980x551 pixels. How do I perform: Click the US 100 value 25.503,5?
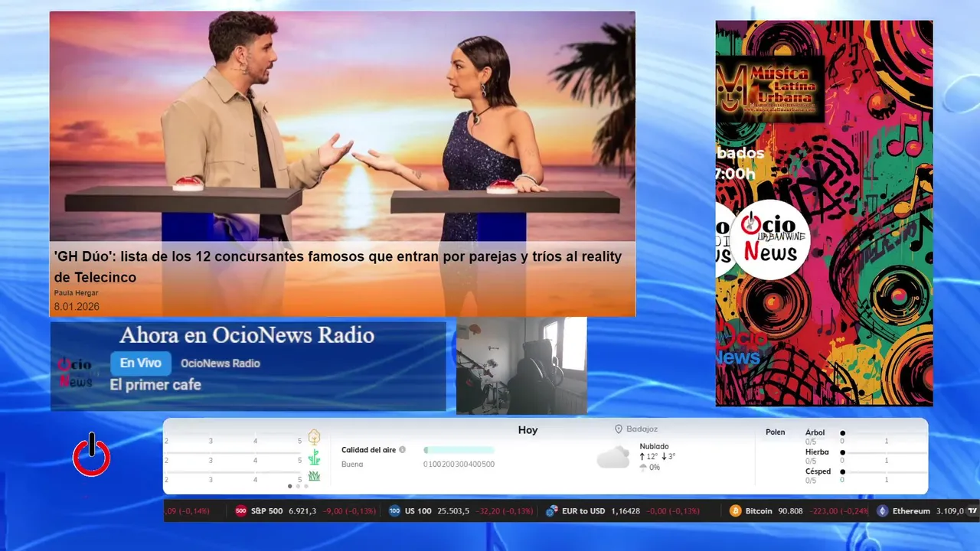[x=453, y=511]
